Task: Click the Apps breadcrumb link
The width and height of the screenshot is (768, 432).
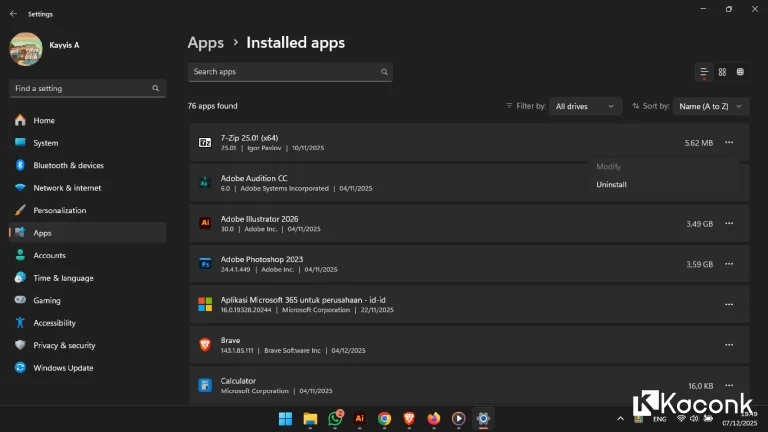Action: (x=206, y=43)
